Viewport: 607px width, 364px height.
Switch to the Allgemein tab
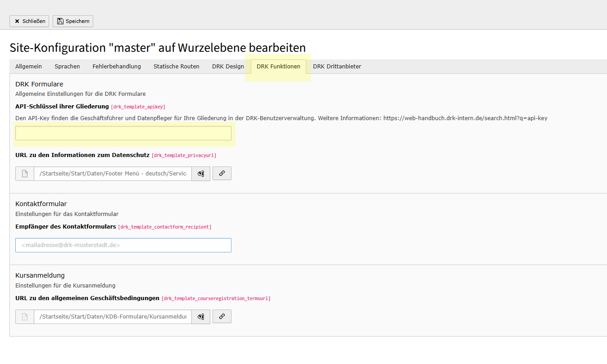[x=28, y=66]
